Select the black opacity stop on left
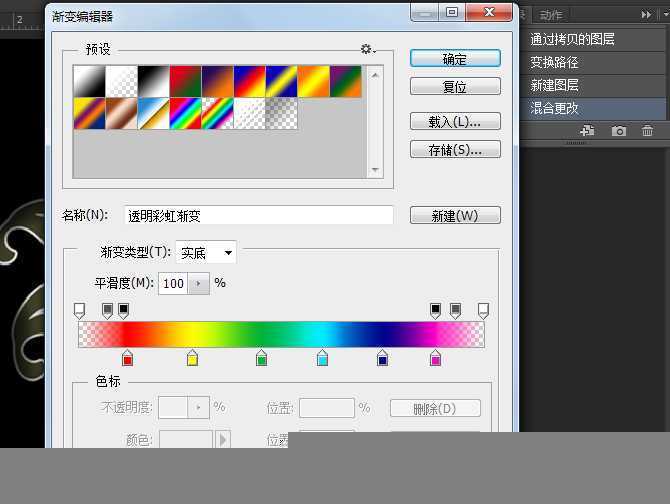The image size is (670, 504). point(123,311)
